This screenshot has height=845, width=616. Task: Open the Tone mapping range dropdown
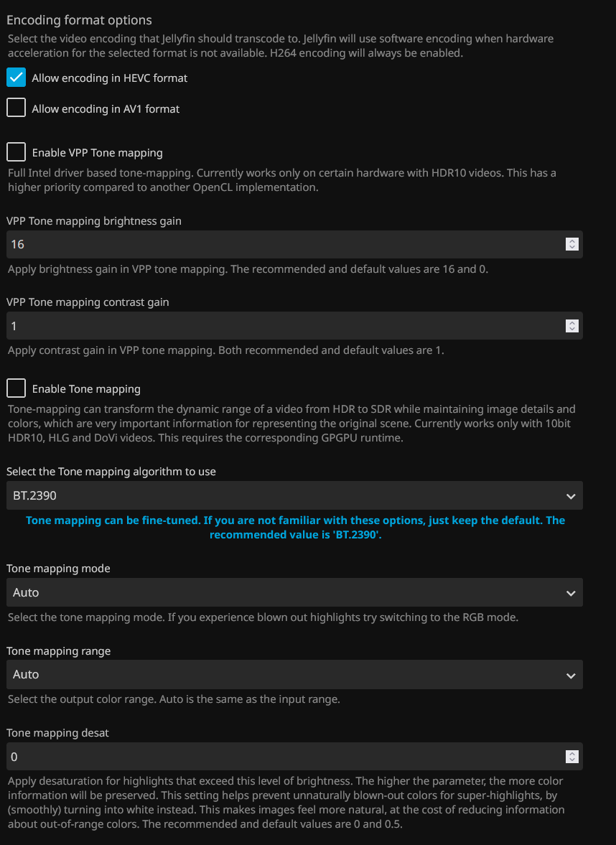(x=287, y=676)
